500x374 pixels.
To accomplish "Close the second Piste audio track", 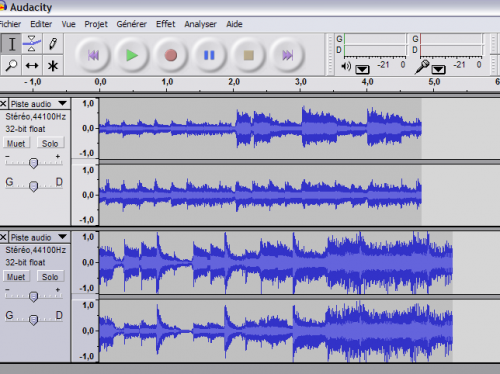I will (3, 237).
